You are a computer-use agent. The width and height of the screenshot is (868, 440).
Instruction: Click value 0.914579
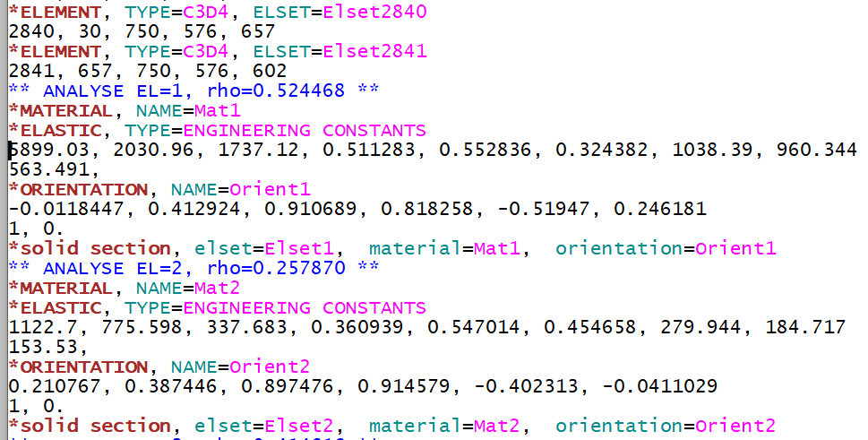pyautogui.click(x=403, y=386)
